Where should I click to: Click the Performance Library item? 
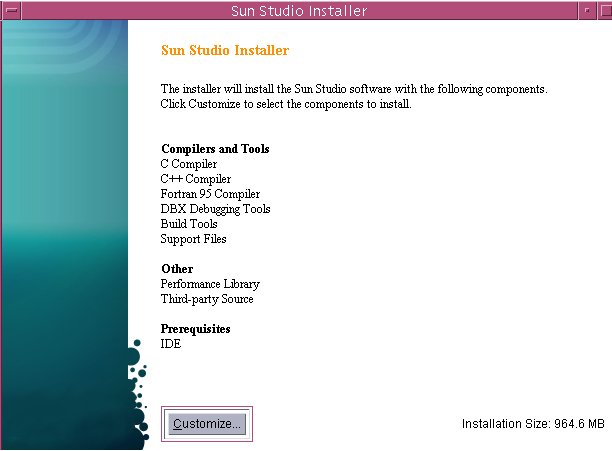click(208, 284)
